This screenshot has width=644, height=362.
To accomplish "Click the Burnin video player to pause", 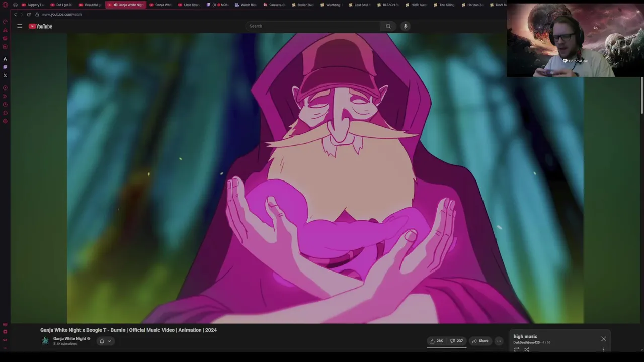I will pyautogui.click(x=325, y=178).
